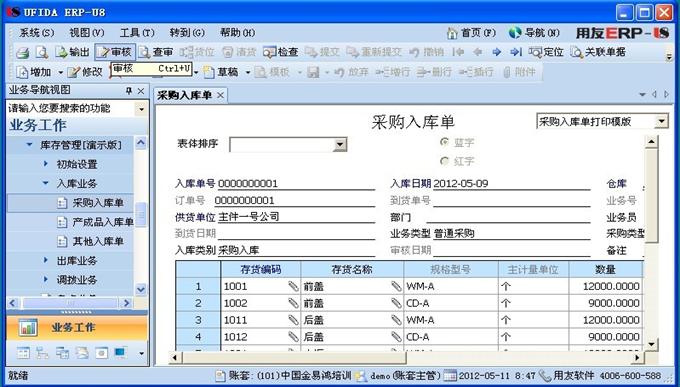This screenshot has width=680, height=387.
Task: Open the 工具(T) menu
Action: [137, 33]
